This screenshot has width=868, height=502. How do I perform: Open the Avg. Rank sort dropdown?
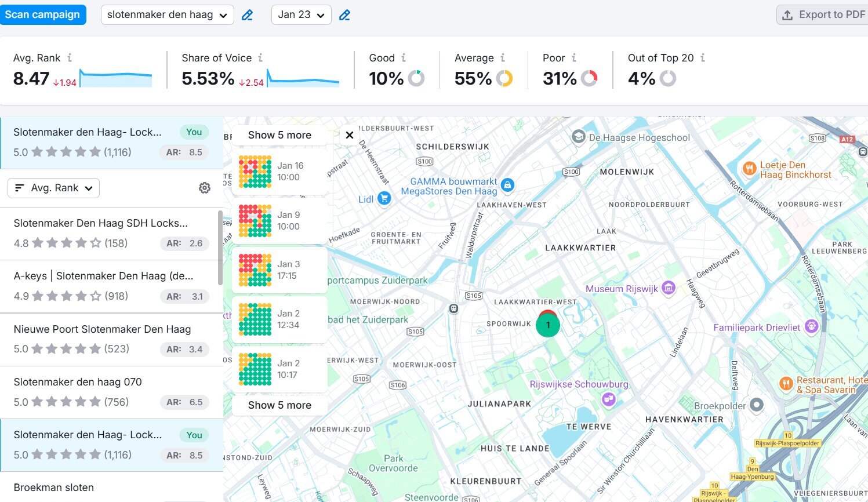[53, 188]
